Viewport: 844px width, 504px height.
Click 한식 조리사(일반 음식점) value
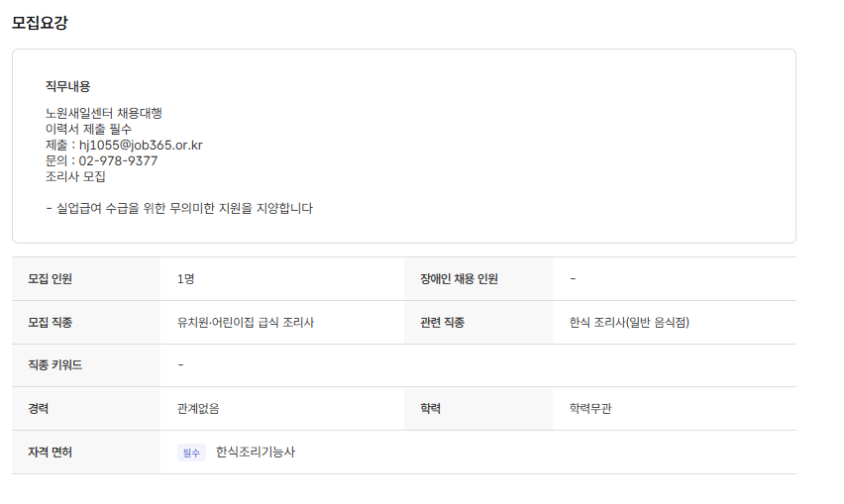pos(629,323)
